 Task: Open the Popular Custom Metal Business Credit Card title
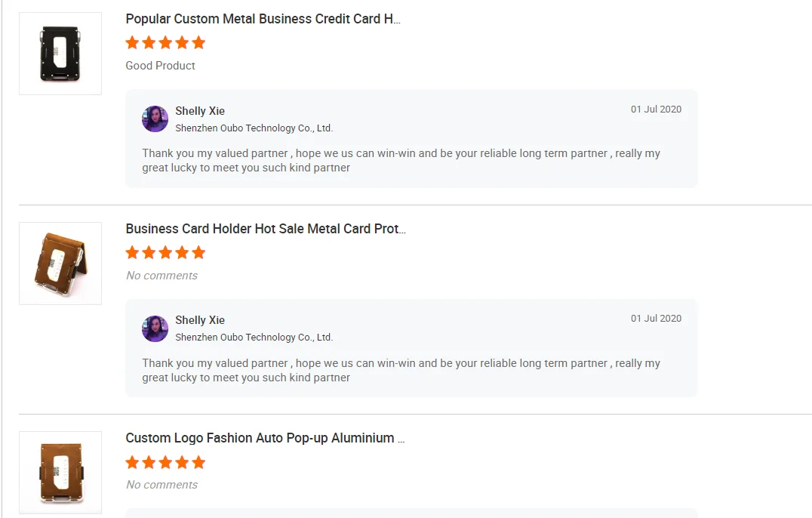coord(263,19)
